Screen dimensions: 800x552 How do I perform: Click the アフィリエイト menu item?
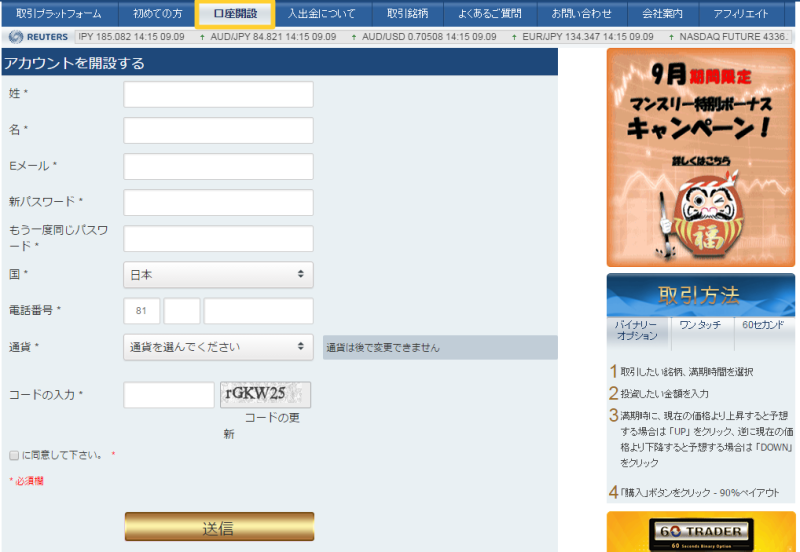[741, 14]
